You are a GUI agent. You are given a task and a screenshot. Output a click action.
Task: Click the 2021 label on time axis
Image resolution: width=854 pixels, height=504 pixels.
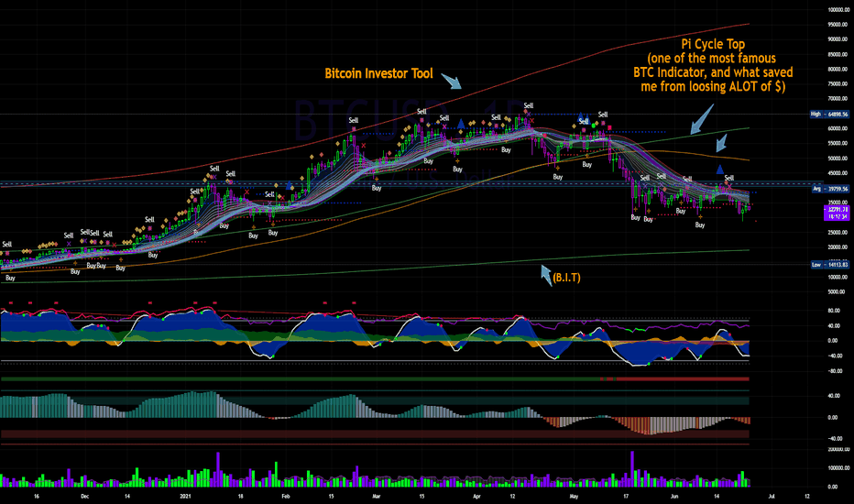(185, 497)
